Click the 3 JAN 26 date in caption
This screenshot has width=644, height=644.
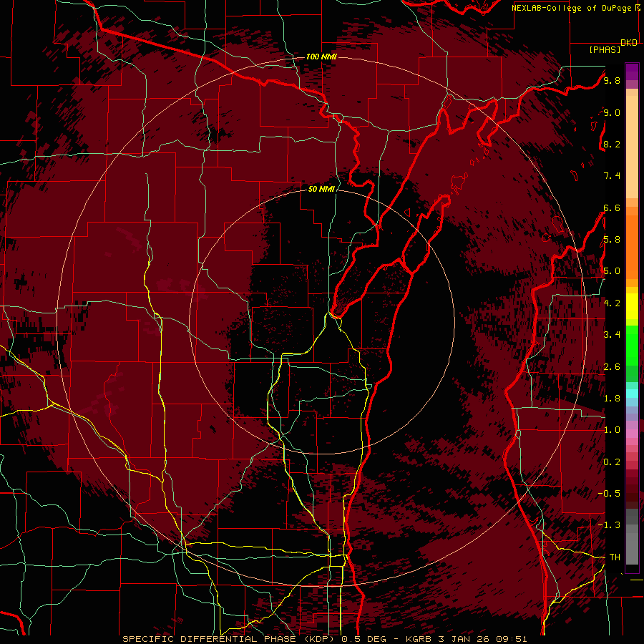(464, 639)
